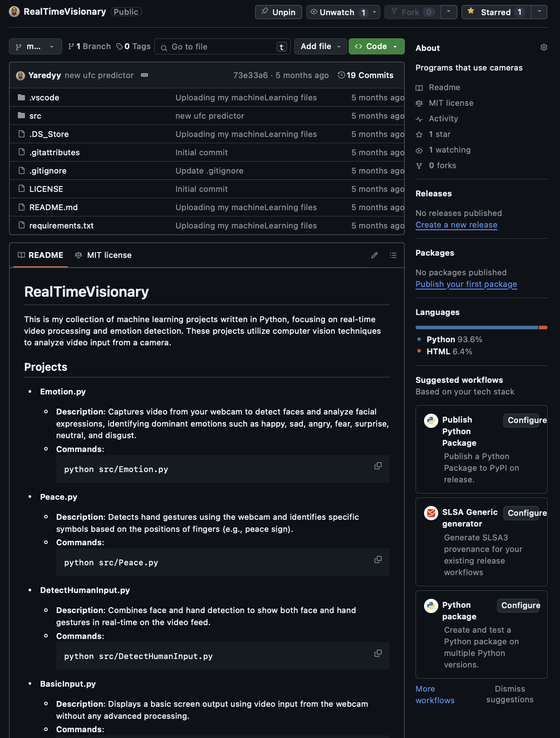Click the Create a new release link
This screenshot has height=738, width=560.
456,225
